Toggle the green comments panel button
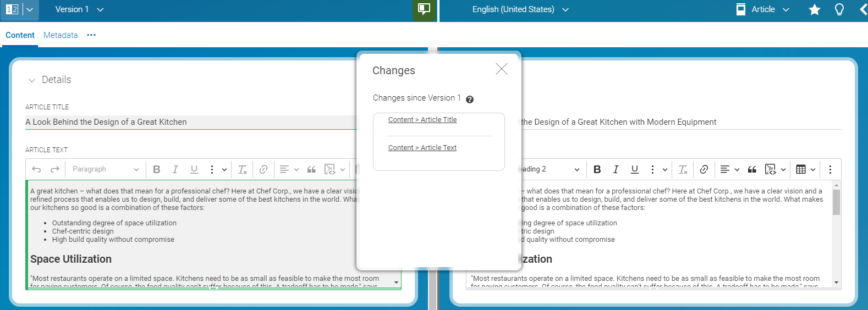This screenshot has width=868, height=310. point(424,10)
